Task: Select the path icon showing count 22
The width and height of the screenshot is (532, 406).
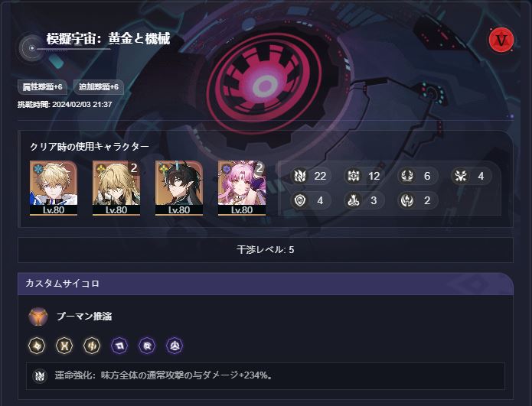Action: (x=300, y=176)
